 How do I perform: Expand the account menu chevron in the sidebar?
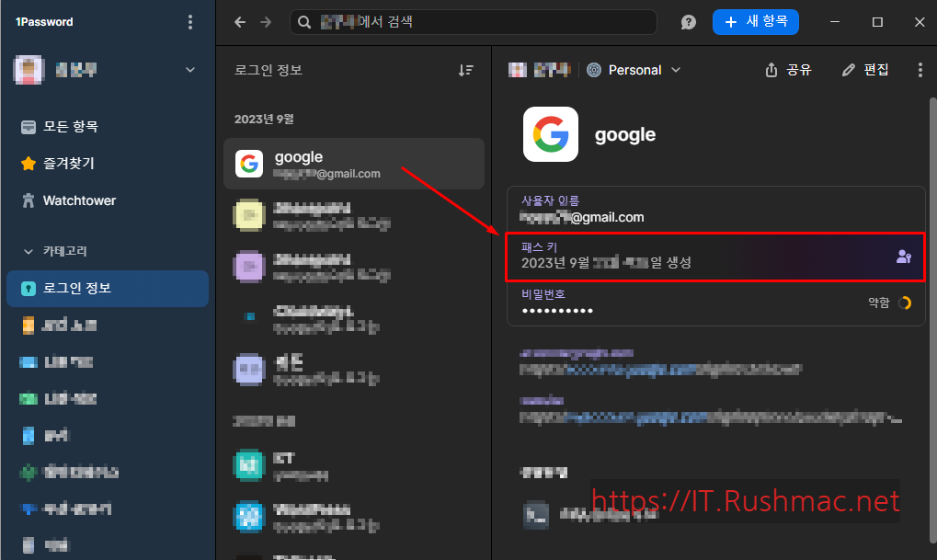tap(190, 69)
